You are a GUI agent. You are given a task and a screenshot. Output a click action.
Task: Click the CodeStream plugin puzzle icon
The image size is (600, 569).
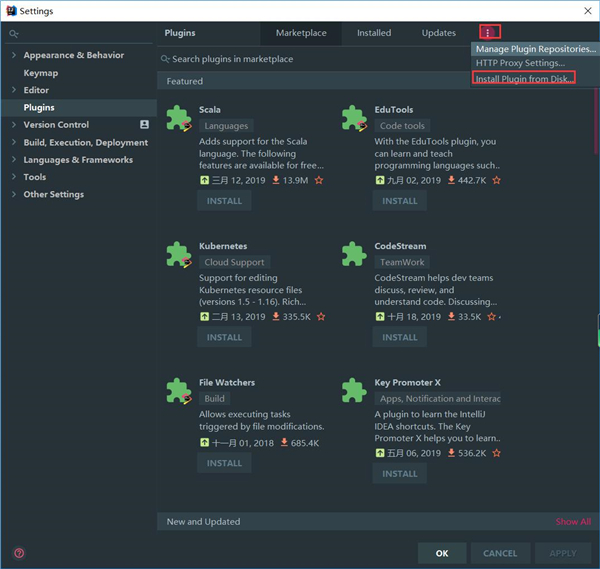coord(354,256)
